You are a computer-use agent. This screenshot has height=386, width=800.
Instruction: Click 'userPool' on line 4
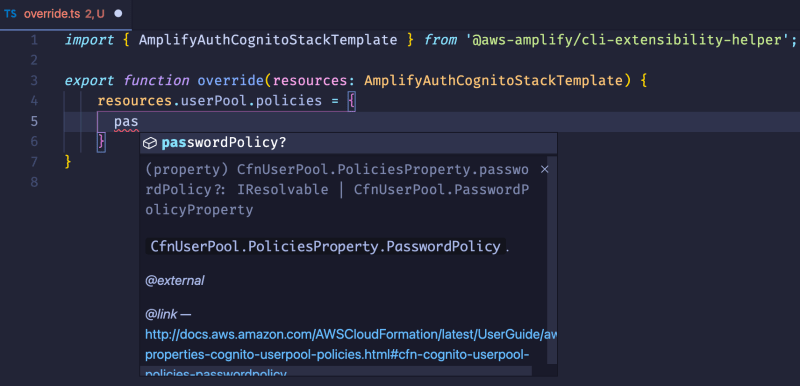(214, 101)
